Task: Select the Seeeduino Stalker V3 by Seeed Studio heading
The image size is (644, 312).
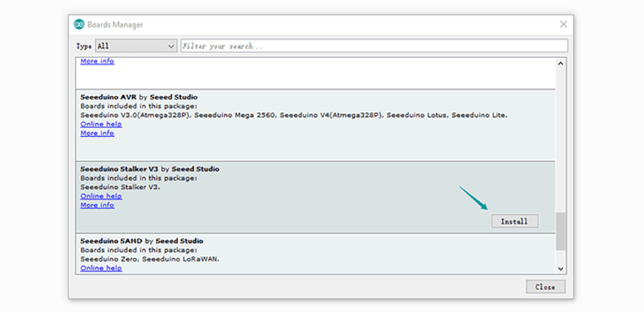Action: (150, 169)
